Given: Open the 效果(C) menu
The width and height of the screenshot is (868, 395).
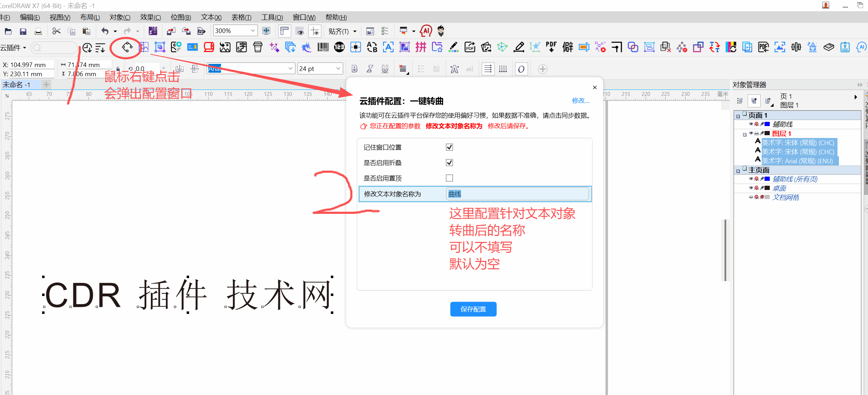Looking at the screenshot, I should click(150, 17).
